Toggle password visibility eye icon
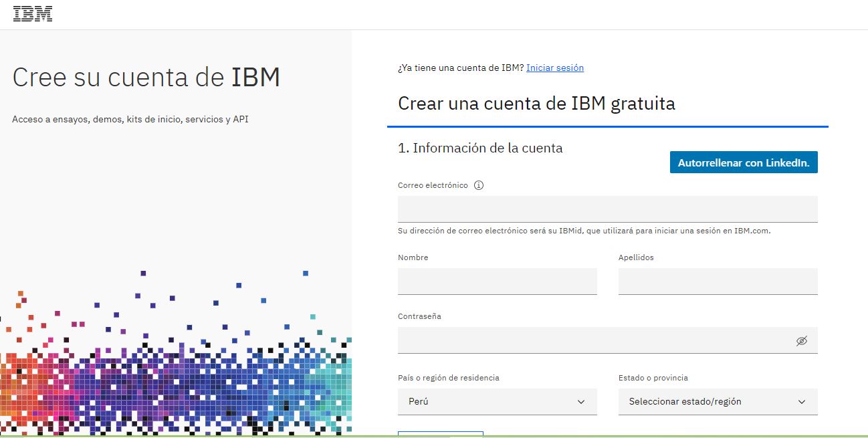This screenshot has height=438, width=868. click(802, 340)
